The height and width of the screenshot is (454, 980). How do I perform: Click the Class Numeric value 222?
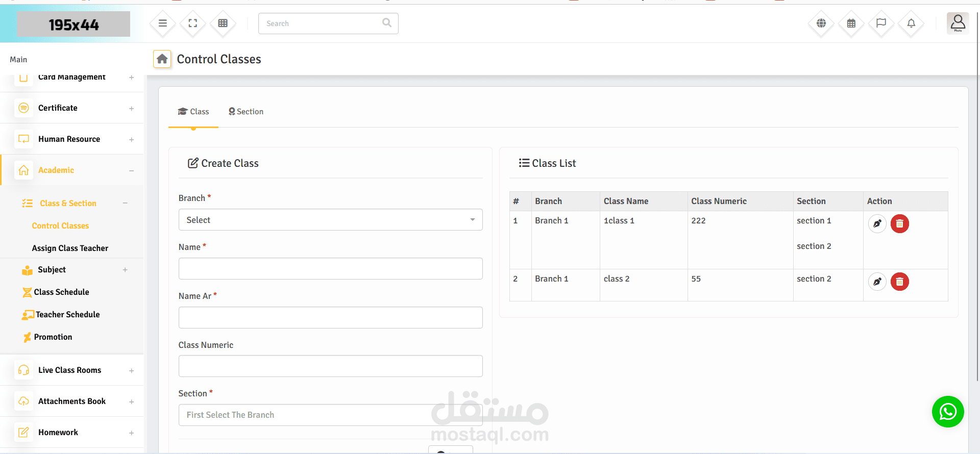(x=698, y=221)
